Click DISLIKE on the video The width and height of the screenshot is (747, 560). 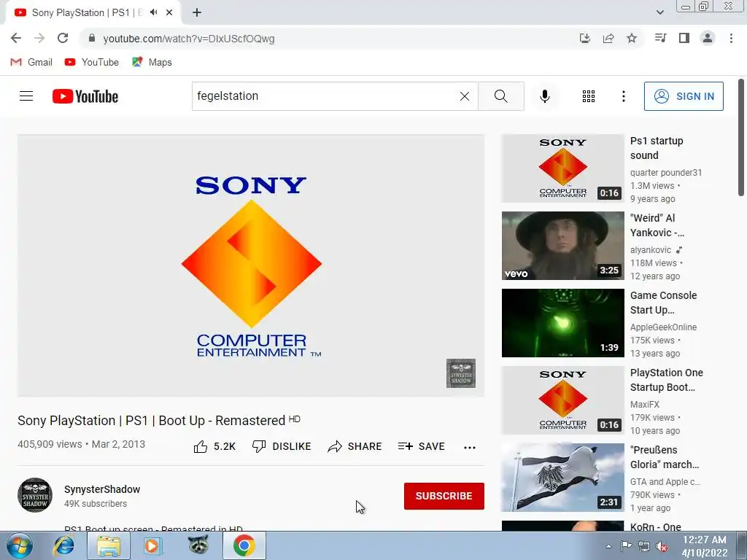[x=282, y=447]
